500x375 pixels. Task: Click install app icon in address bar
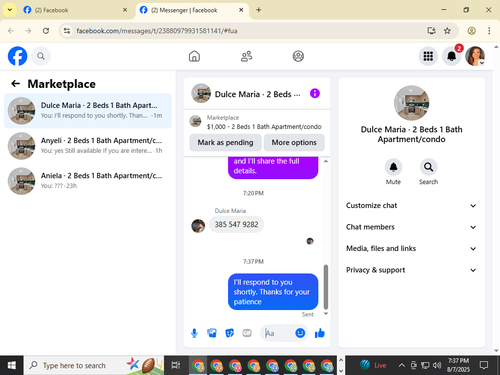click(431, 31)
